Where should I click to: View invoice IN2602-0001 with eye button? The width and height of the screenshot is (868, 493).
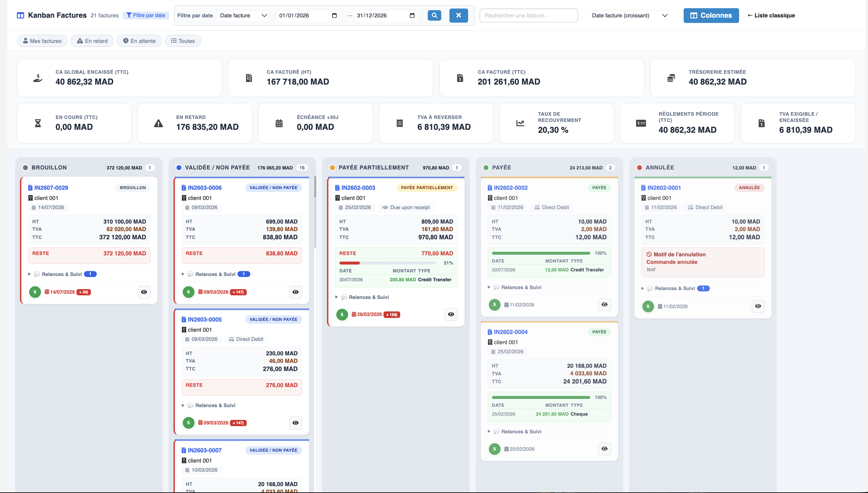[x=758, y=306]
